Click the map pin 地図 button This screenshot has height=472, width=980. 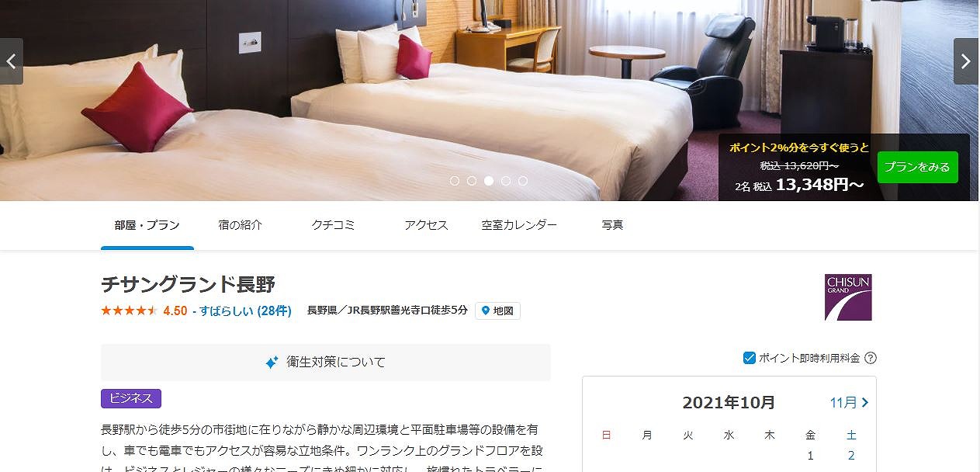(497, 311)
